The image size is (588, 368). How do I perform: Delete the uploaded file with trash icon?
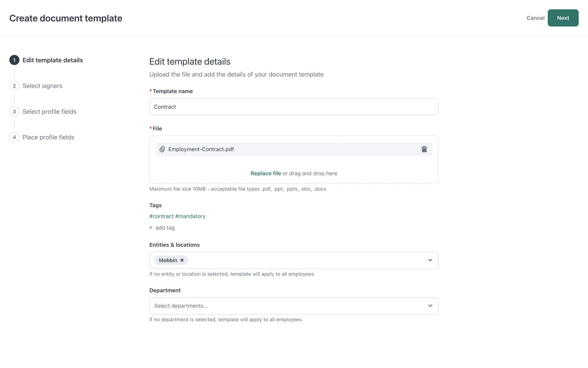[424, 149]
